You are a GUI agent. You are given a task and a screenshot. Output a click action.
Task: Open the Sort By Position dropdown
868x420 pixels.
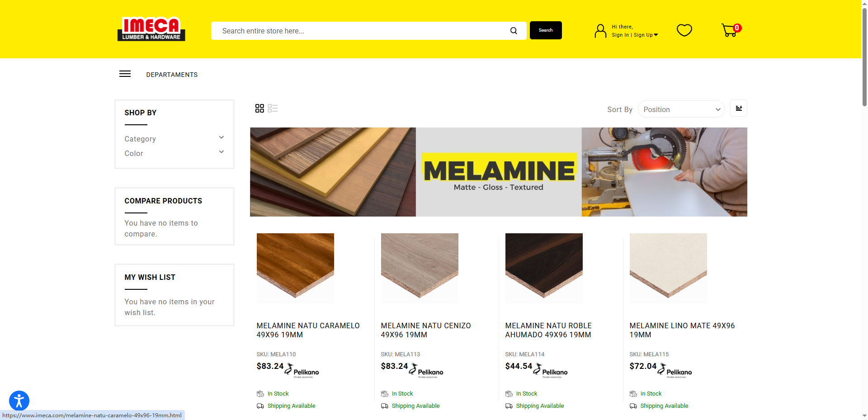coord(681,109)
